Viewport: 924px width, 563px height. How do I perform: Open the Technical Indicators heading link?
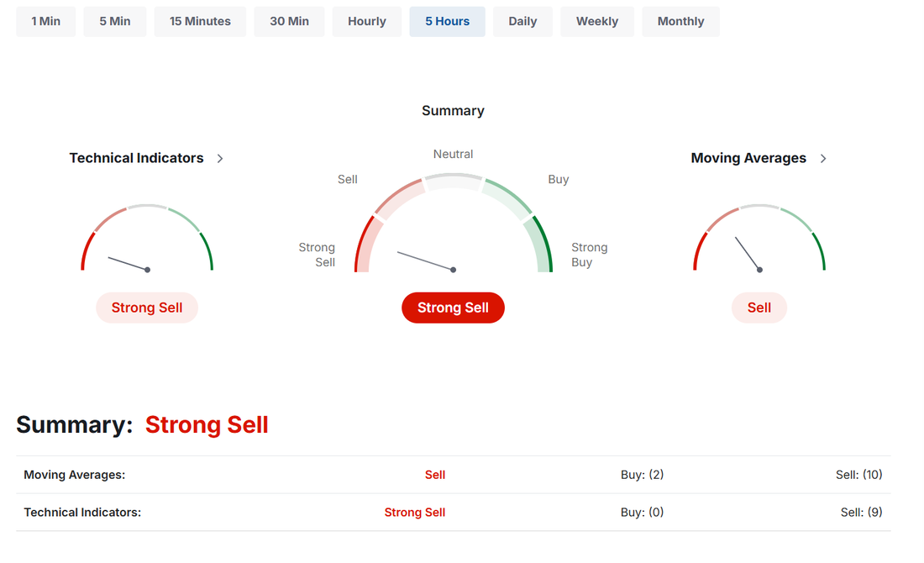[x=136, y=158]
